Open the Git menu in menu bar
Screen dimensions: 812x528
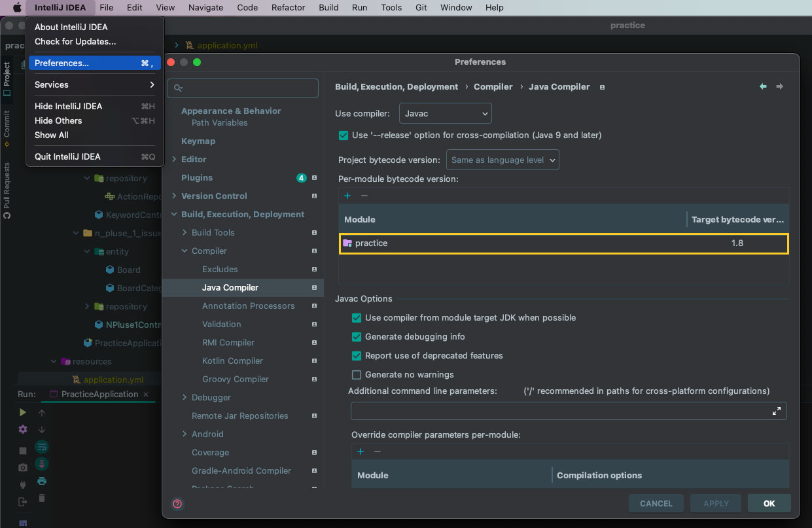421,7
